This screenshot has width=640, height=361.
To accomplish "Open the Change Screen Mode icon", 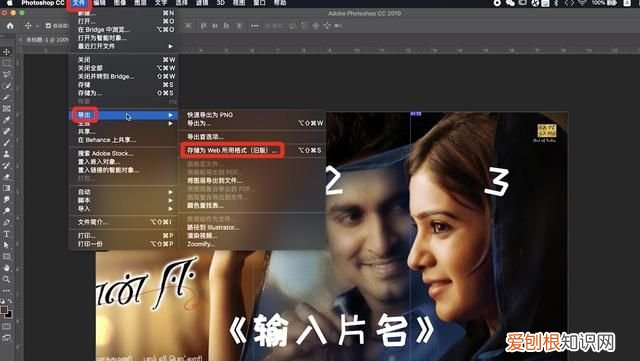I will [7, 338].
